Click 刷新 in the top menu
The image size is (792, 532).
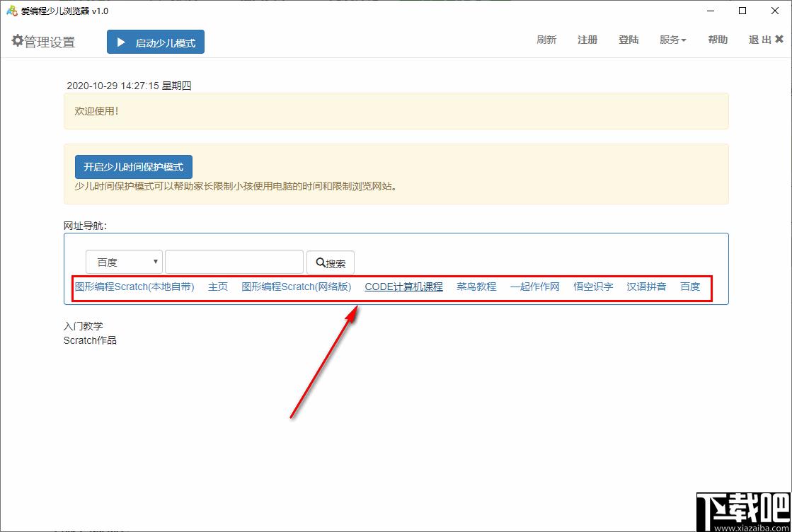(546, 40)
